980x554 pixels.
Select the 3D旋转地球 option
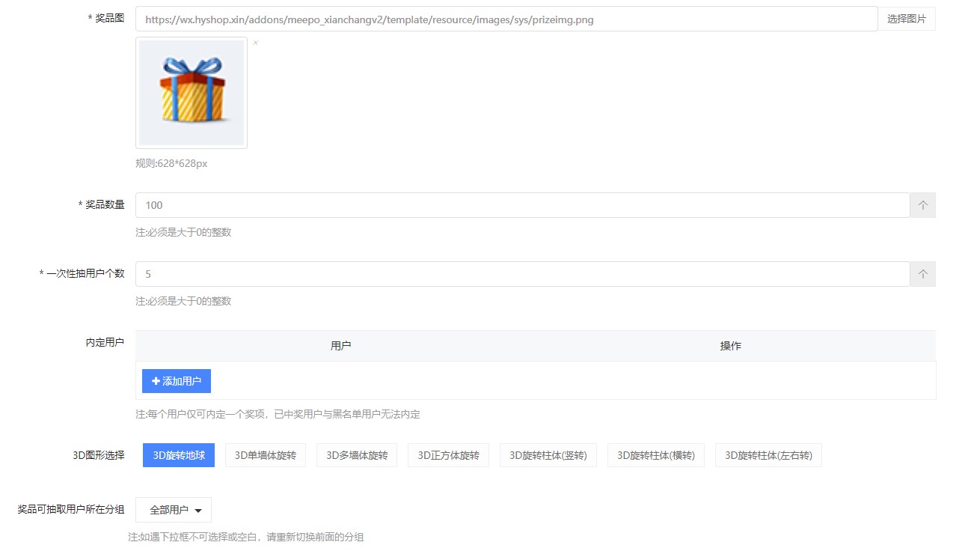[x=179, y=455]
